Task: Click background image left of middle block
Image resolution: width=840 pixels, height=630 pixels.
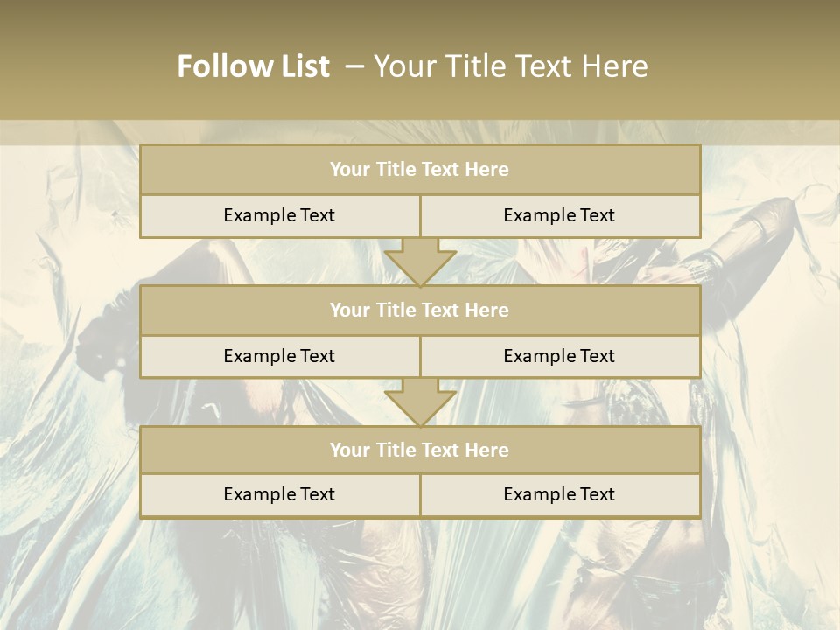Action: point(70,332)
